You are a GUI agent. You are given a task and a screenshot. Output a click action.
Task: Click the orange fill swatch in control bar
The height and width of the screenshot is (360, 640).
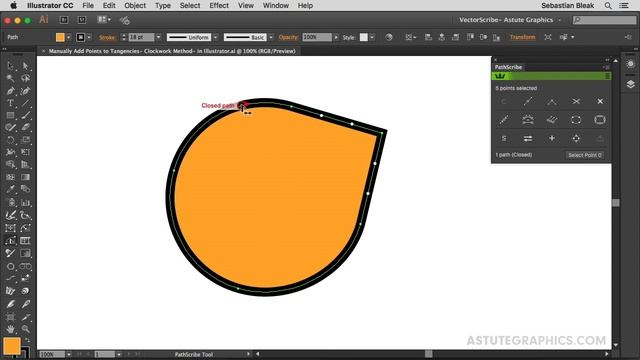click(x=60, y=37)
